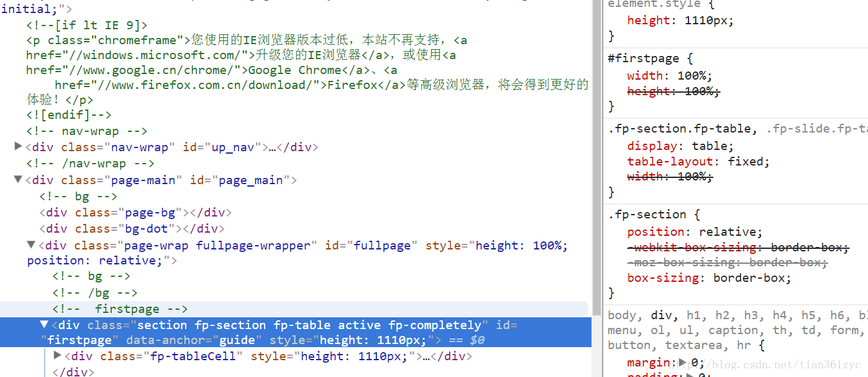The image size is (868, 377).
Task: Select the <!-- /bg --> comment node
Action: coord(95,292)
